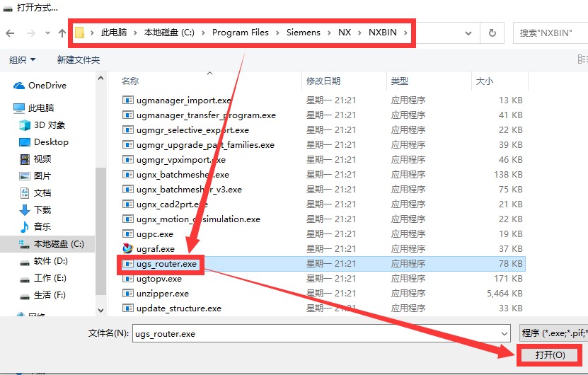Create a new folder with 新建文件夹
Viewport: 588px width, 375px height.
click(79, 59)
